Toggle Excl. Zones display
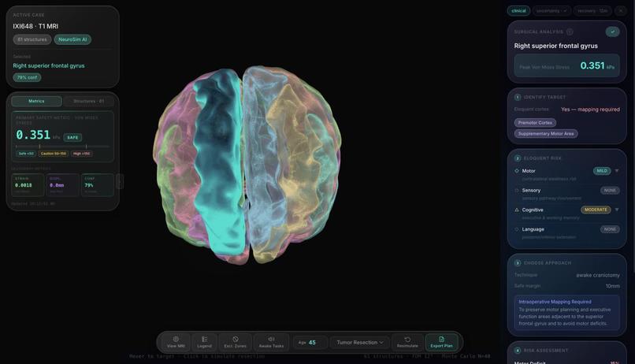The width and height of the screenshot is (635, 364). click(x=236, y=342)
